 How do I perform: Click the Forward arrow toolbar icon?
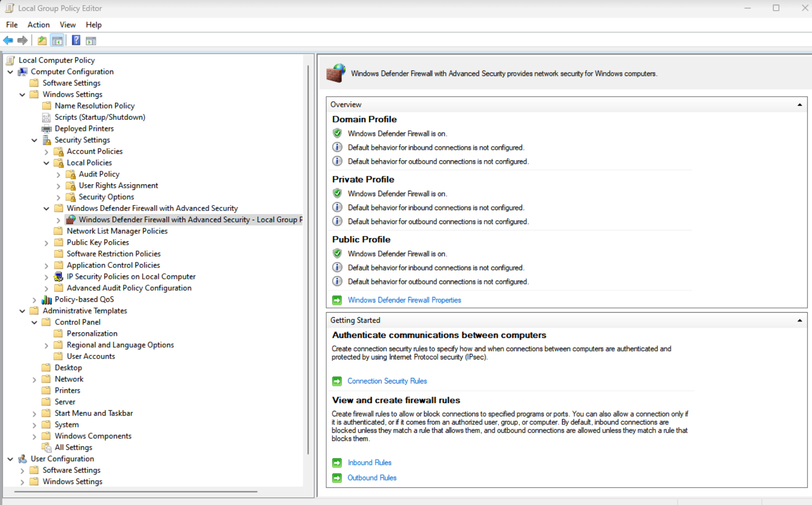(22, 41)
